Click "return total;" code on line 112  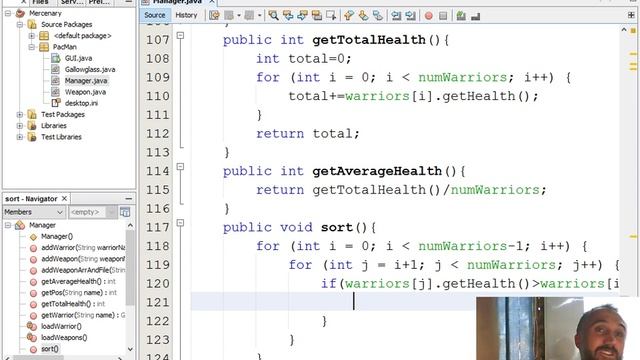[x=308, y=134]
